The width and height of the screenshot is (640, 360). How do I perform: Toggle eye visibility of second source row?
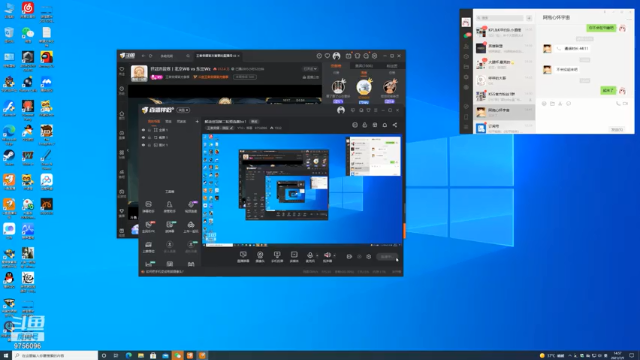pos(143,138)
